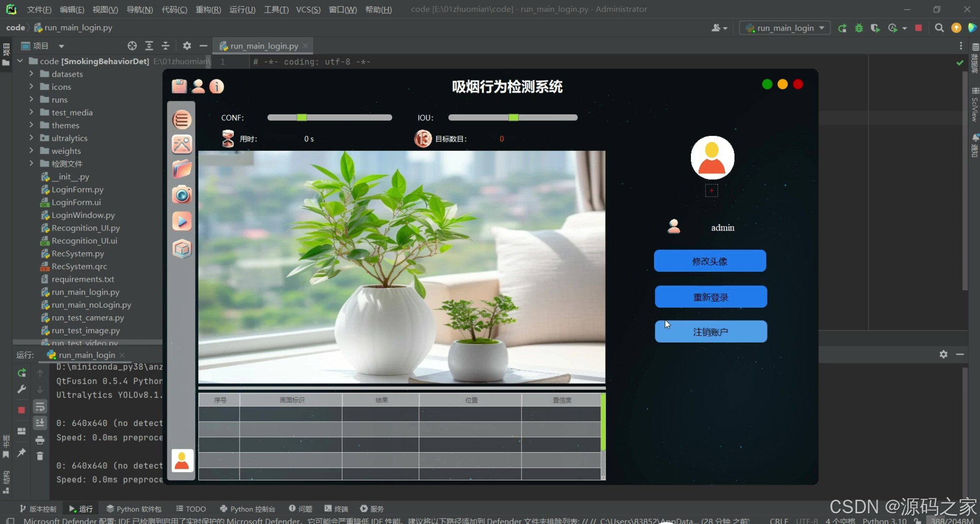Expand the weights folder node
Viewport: 980px width, 524px height.
pos(32,151)
